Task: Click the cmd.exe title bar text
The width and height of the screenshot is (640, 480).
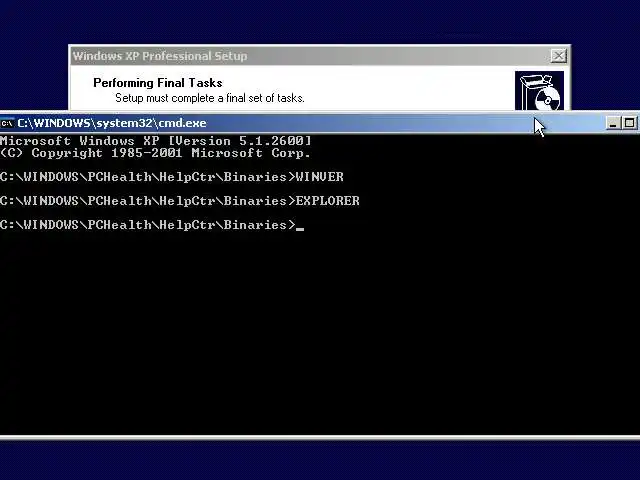Action: point(112,123)
